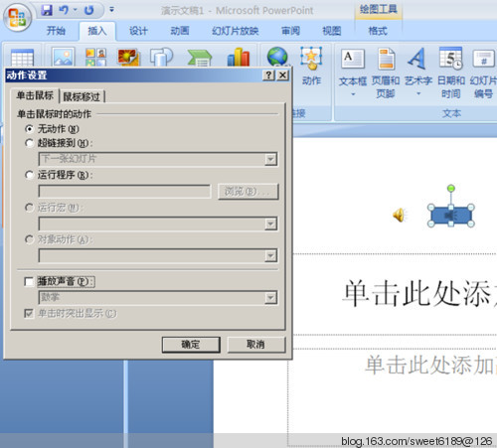This screenshot has width=497, height=448.
Task: Click the slide title placeholder 单击此处添
Action: (418, 293)
